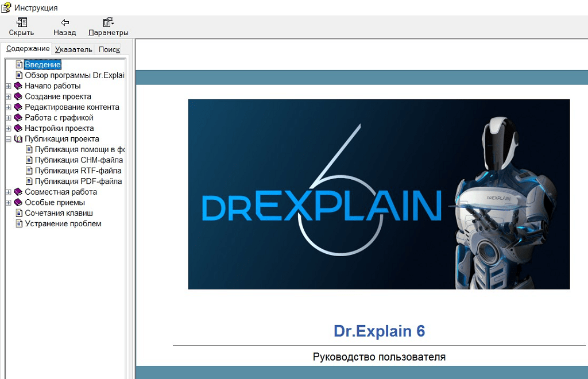Click the open book icon beside Публикация проекта

pyautogui.click(x=18, y=139)
